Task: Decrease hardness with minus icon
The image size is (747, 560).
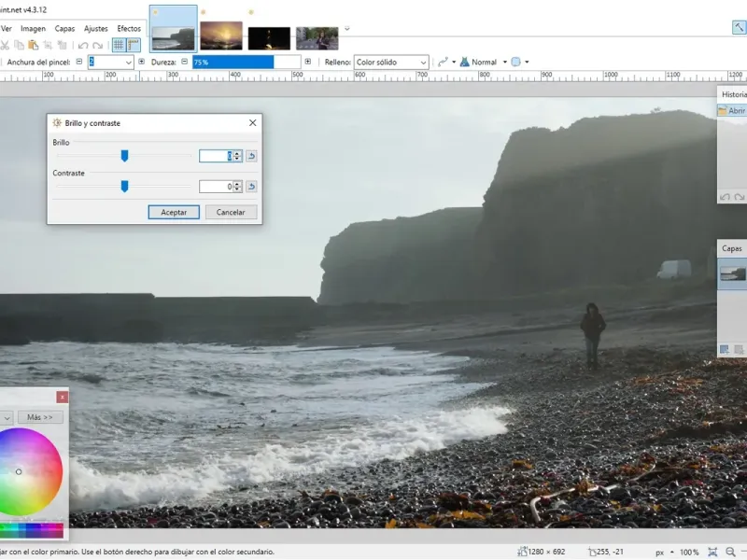Action: (184, 62)
